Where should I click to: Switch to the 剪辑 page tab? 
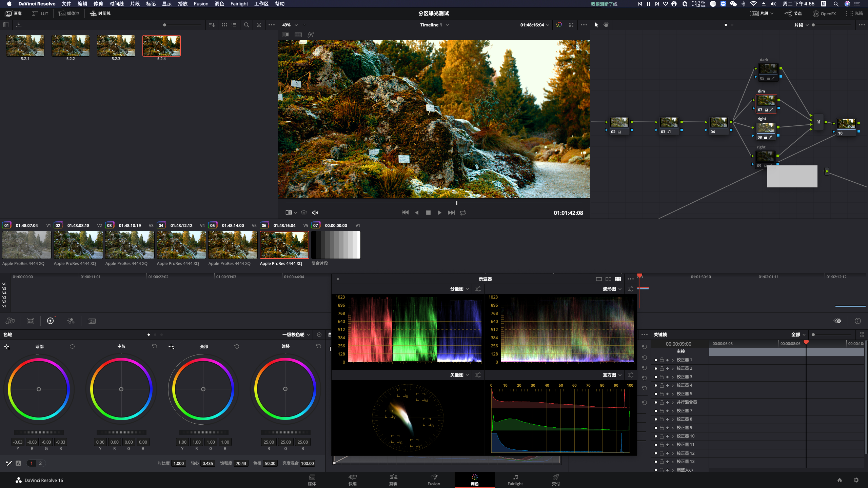pyautogui.click(x=393, y=480)
